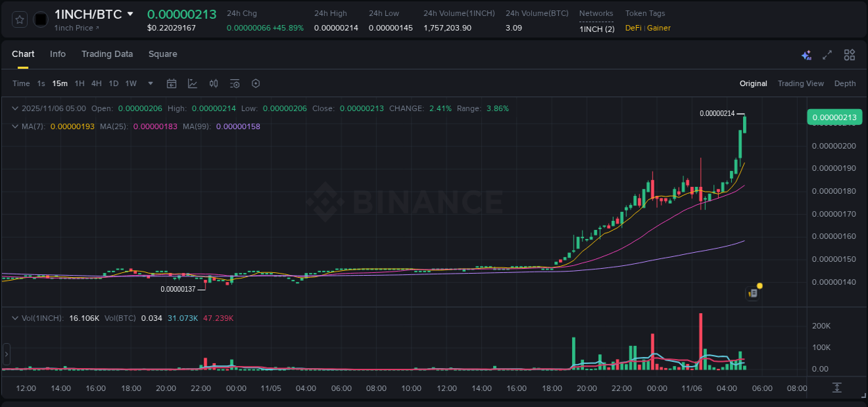Screen dimensions: 868x407
Task: Switch chart to Trading View mode
Action: pos(801,83)
